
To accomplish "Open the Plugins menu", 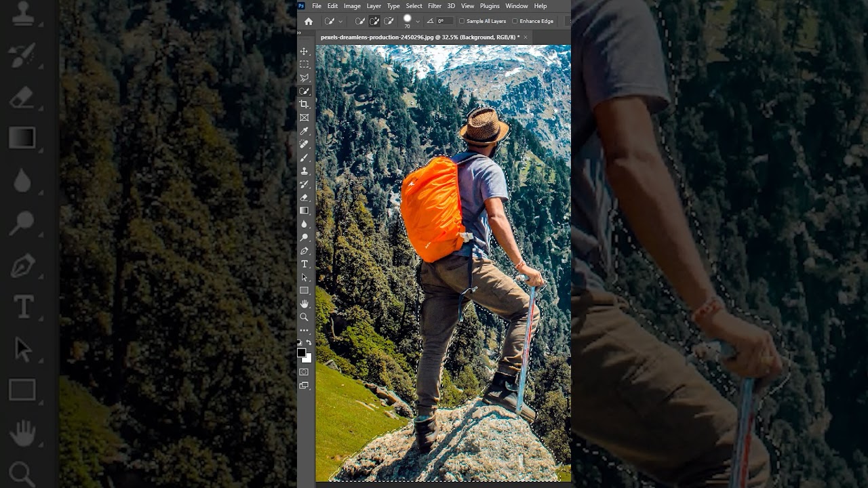I will click(x=490, y=6).
